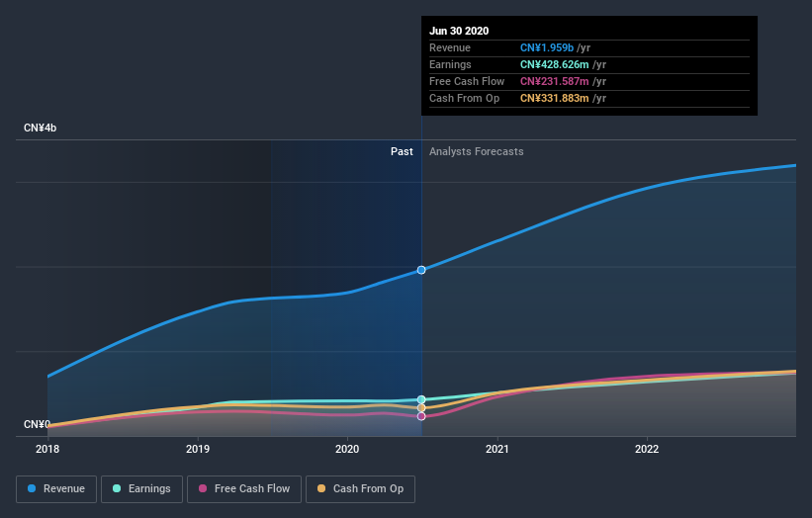Click the blue Revenue legend dot
The image size is (812, 518).
[32, 488]
